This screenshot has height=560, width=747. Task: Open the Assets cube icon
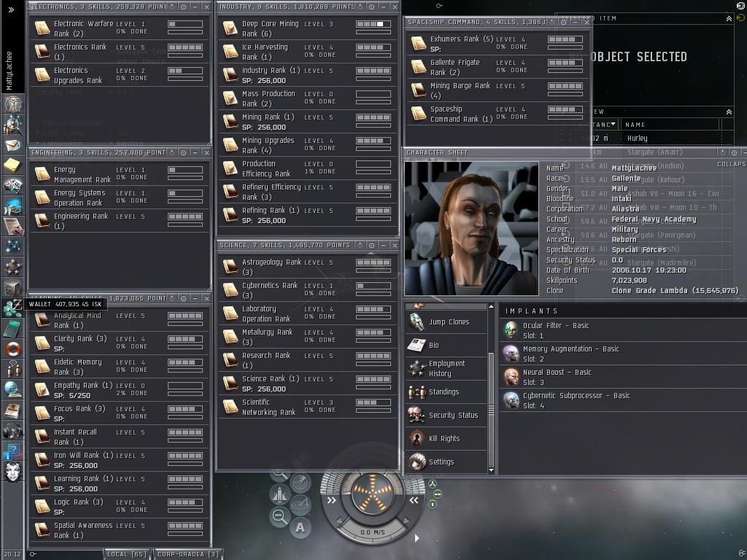(x=12, y=287)
